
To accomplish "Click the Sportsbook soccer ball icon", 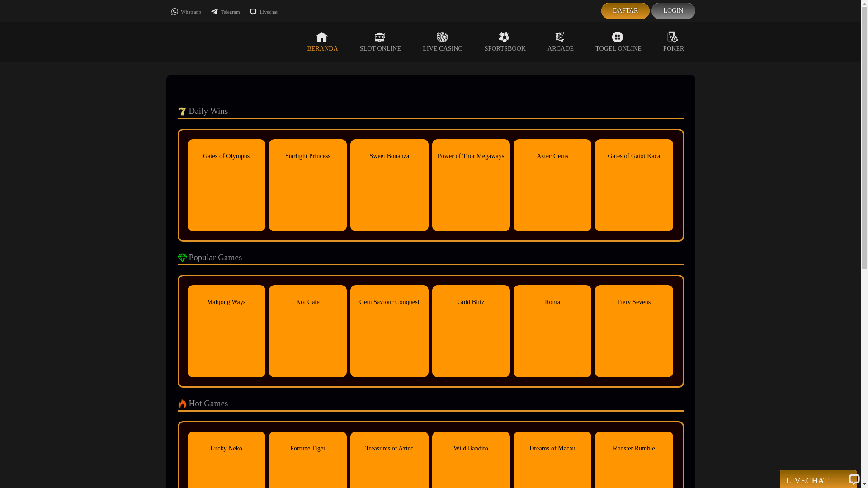I will pyautogui.click(x=504, y=37).
